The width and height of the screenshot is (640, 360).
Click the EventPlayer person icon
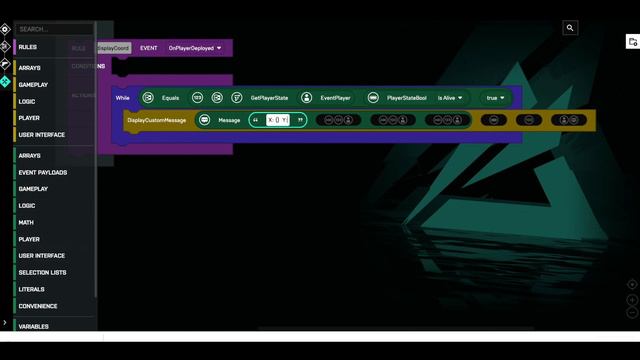(307, 98)
